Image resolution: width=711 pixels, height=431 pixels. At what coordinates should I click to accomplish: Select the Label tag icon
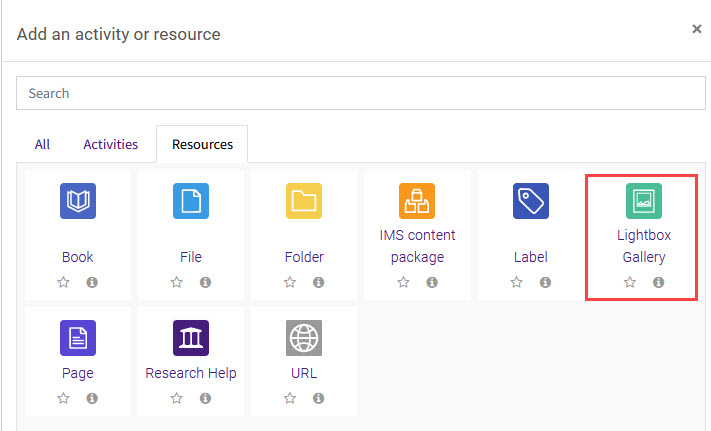tap(531, 201)
